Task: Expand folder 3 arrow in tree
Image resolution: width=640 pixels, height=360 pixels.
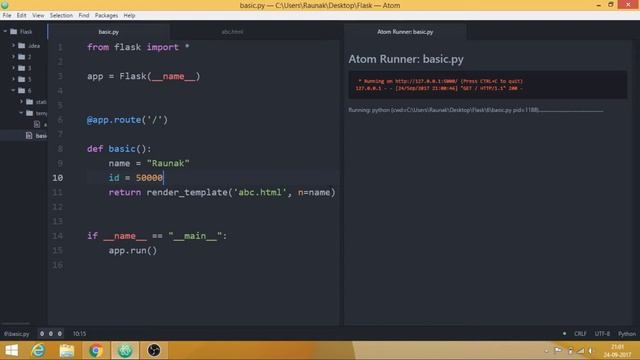Action: [13, 68]
